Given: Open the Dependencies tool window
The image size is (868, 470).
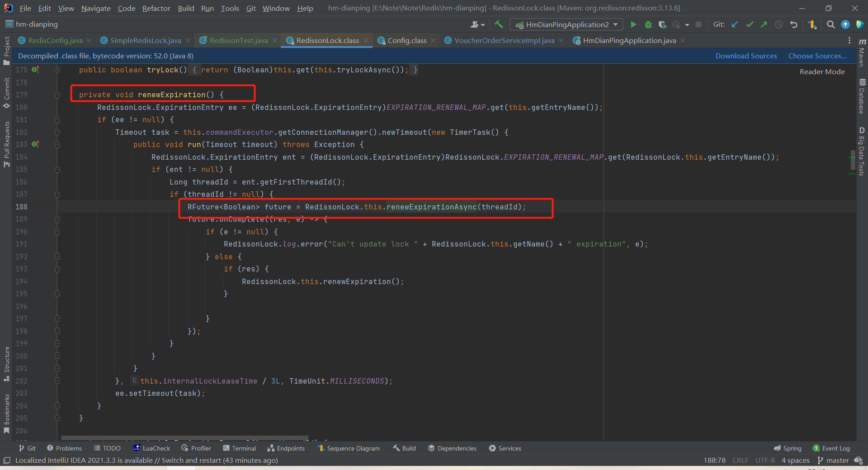Looking at the screenshot, I should pyautogui.click(x=452, y=448).
